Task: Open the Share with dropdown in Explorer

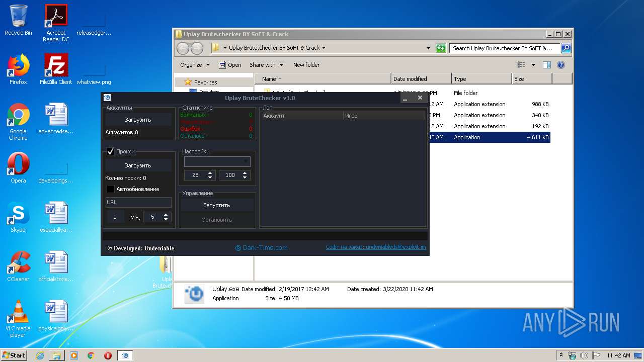Action: [x=267, y=65]
